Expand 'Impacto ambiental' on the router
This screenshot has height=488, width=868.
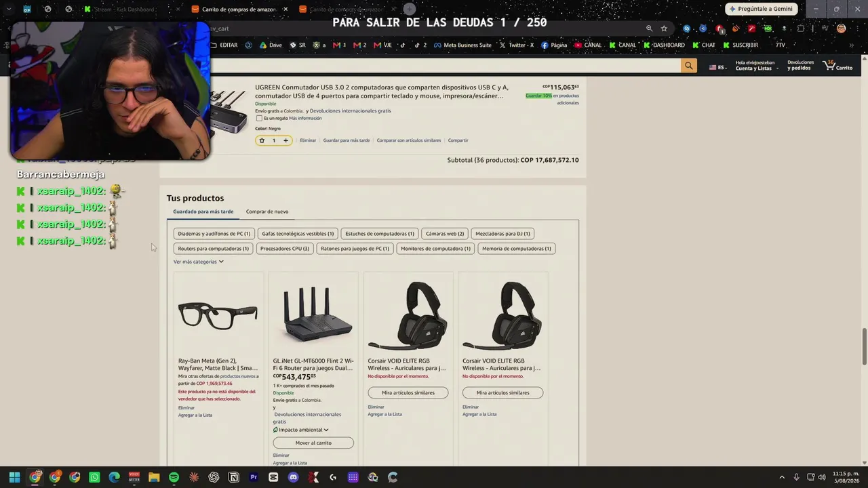[301, 430]
